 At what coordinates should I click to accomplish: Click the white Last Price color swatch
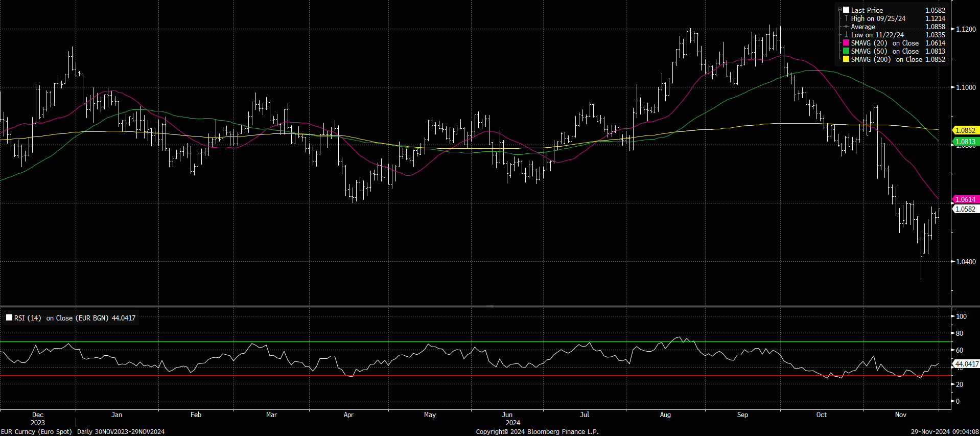click(846, 10)
